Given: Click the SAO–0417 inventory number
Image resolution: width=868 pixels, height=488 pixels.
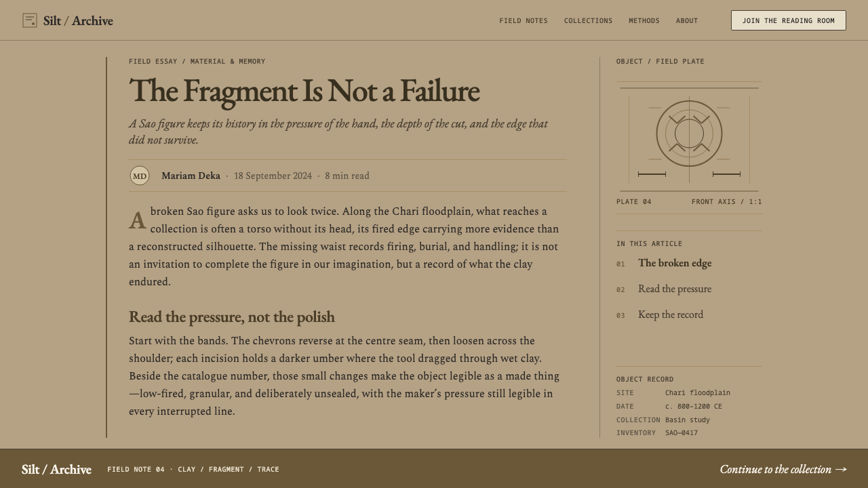Looking at the screenshot, I should [682, 432].
